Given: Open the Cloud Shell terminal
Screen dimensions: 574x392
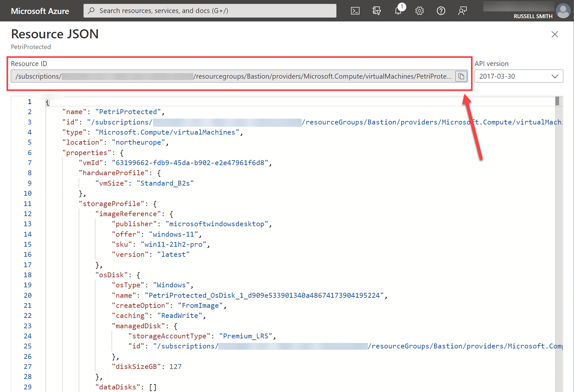Looking at the screenshot, I should [355, 10].
